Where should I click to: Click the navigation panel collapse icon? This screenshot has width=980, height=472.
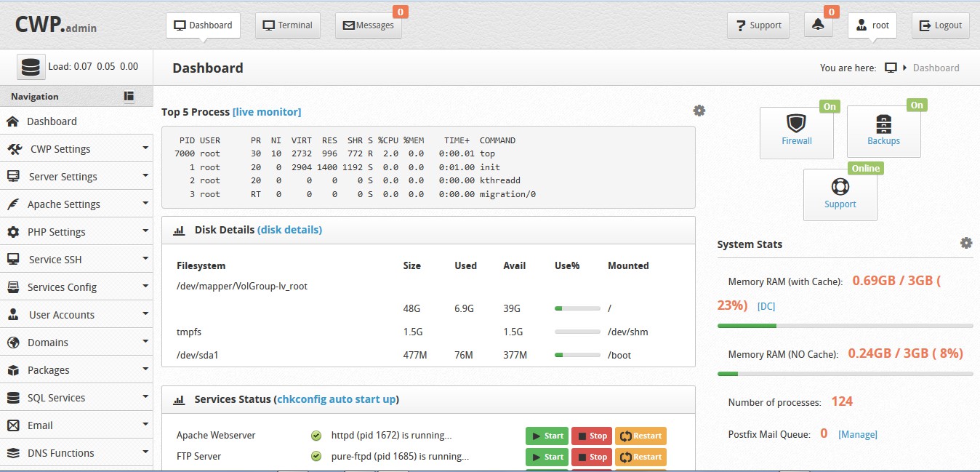[x=129, y=96]
